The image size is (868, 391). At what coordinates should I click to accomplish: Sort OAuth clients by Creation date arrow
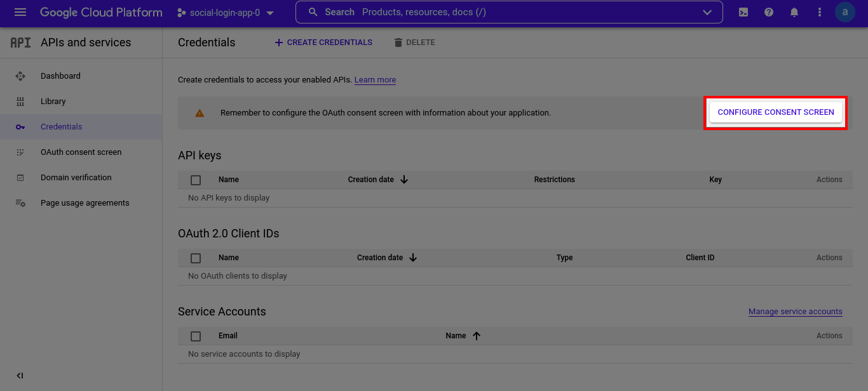point(413,258)
